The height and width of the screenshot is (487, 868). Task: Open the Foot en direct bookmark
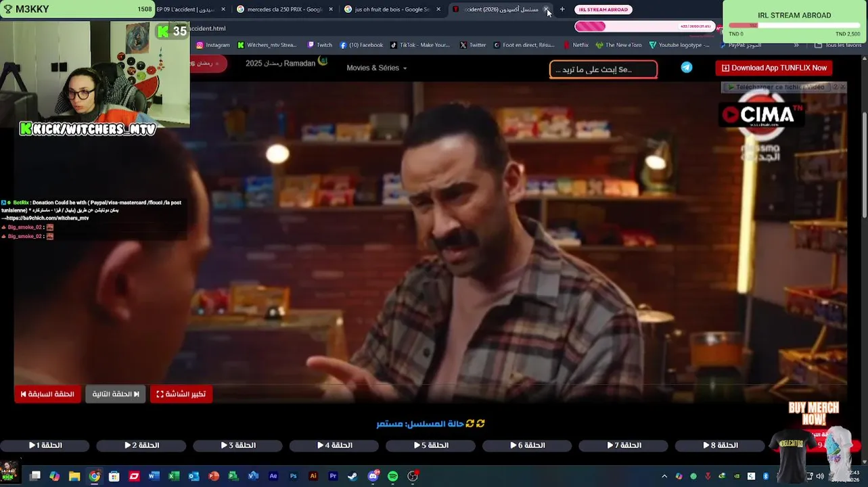(524, 45)
